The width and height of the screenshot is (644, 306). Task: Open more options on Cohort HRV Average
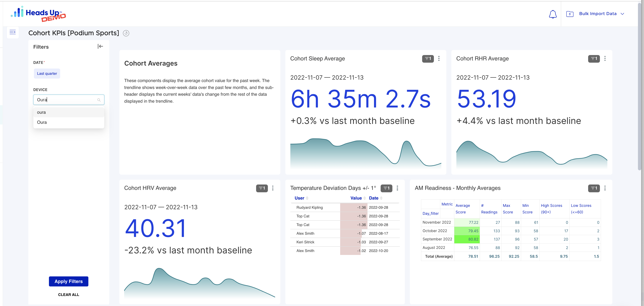pos(273,188)
